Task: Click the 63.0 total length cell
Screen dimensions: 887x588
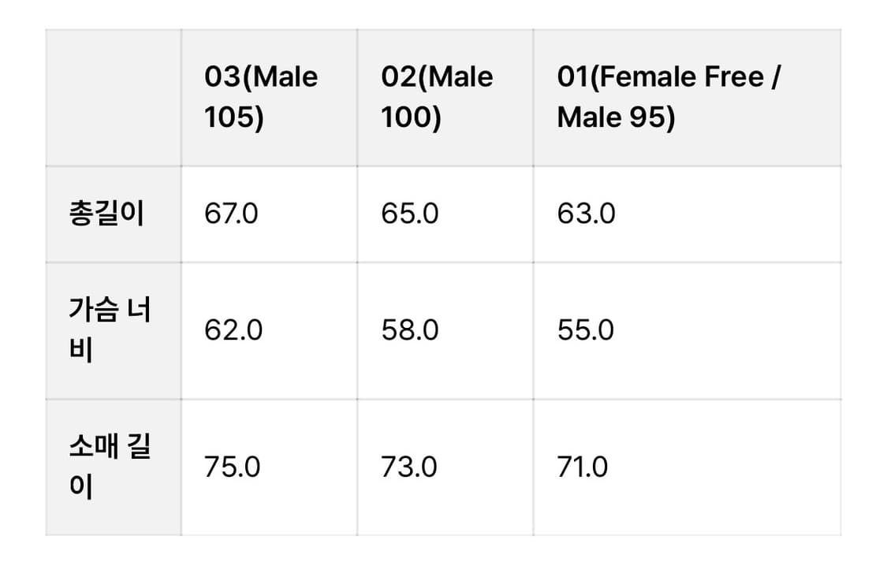Action: tap(586, 214)
